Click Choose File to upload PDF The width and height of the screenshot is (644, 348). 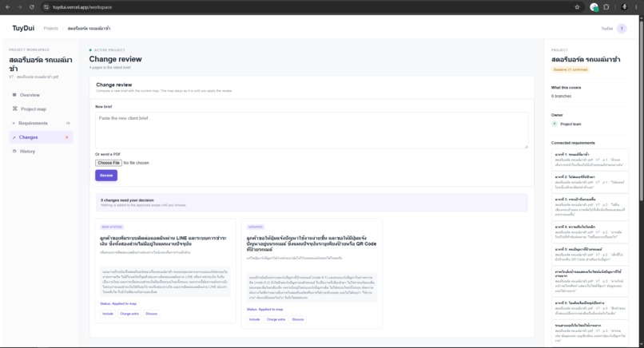coord(109,163)
